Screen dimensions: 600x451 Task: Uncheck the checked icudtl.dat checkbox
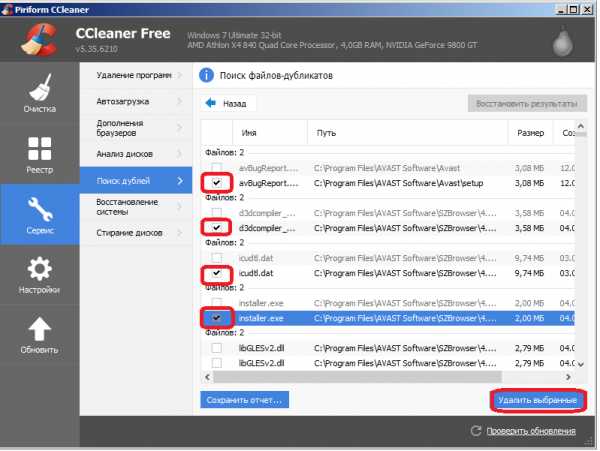(x=217, y=273)
